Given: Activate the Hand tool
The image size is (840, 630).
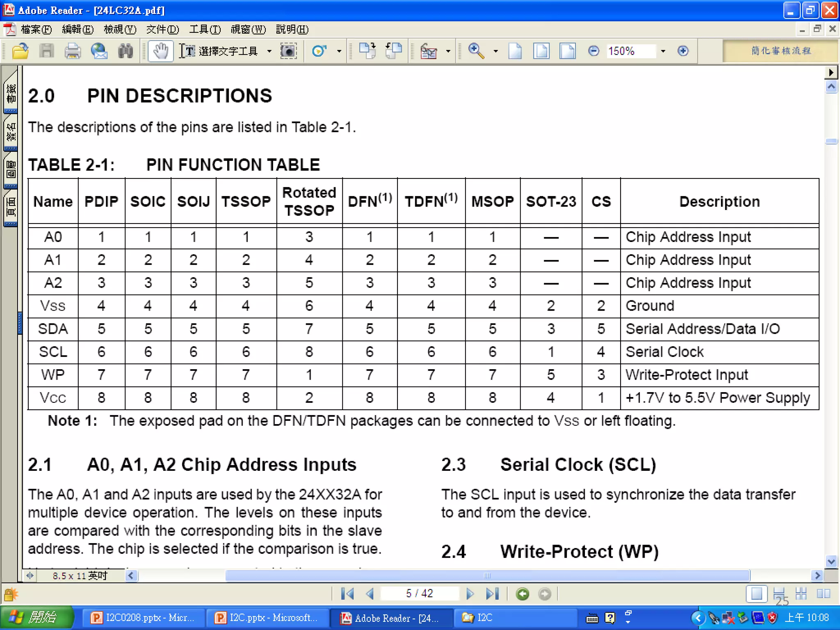Looking at the screenshot, I should tap(160, 51).
